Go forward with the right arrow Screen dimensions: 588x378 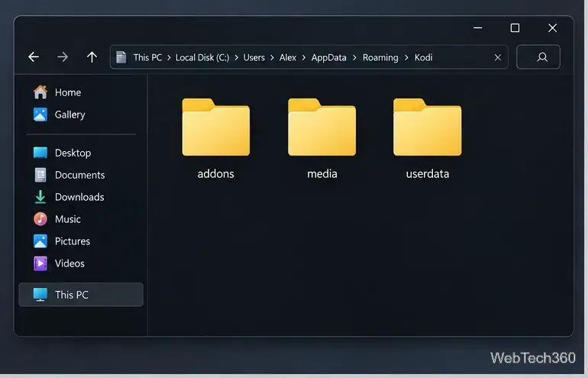(63, 57)
